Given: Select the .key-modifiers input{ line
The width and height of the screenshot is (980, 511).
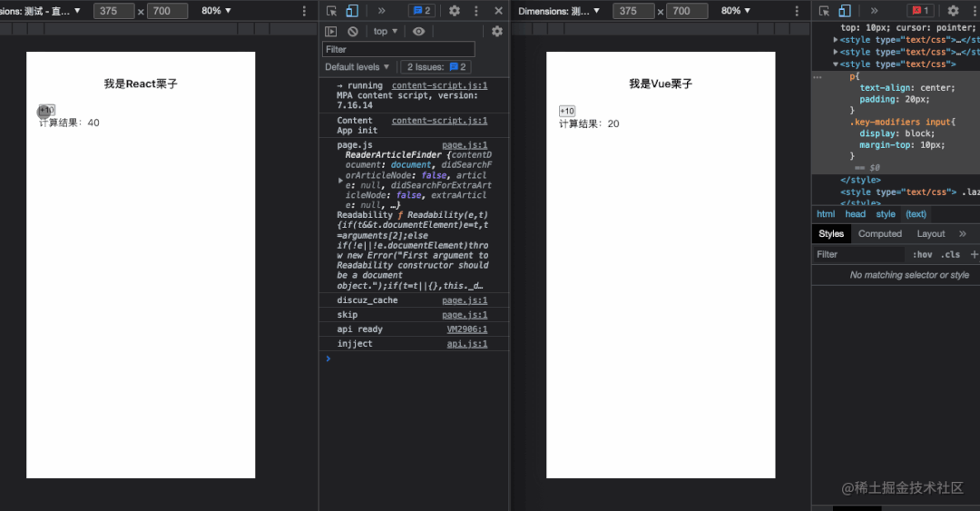Looking at the screenshot, I should (902, 122).
